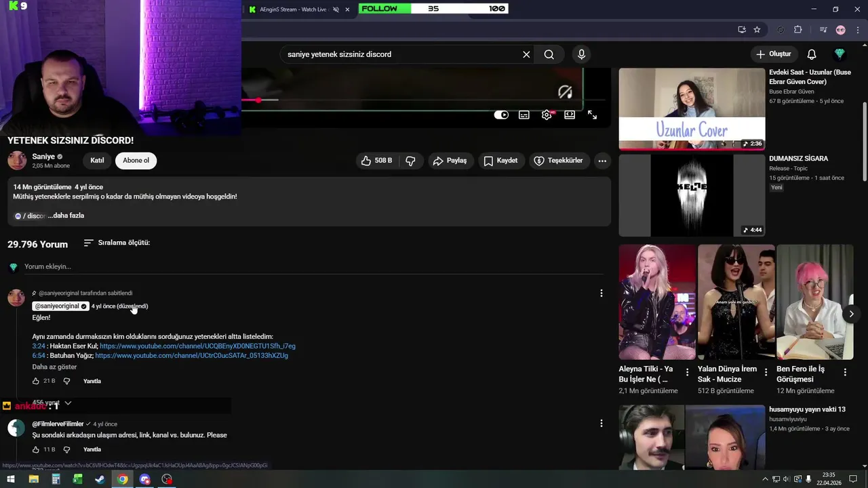Jump to 6:54 timestamp link
The height and width of the screenshot is (488, 868).
tap(39, 356)
